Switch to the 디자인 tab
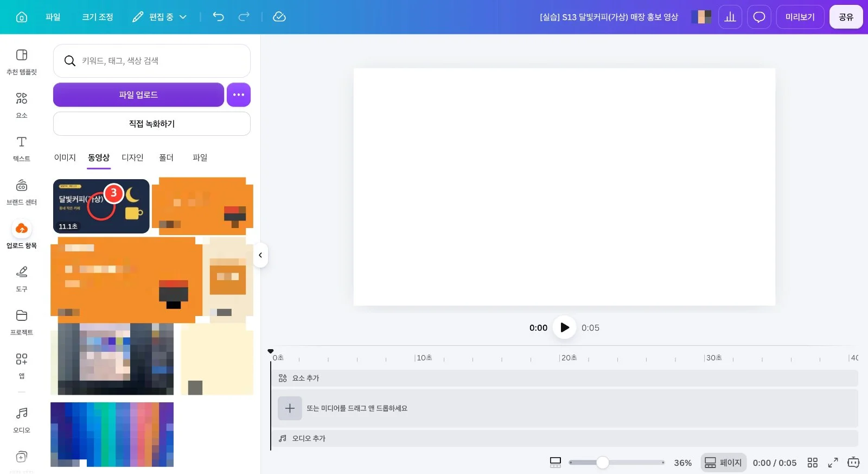868x474 pixels. pos(132,157)
